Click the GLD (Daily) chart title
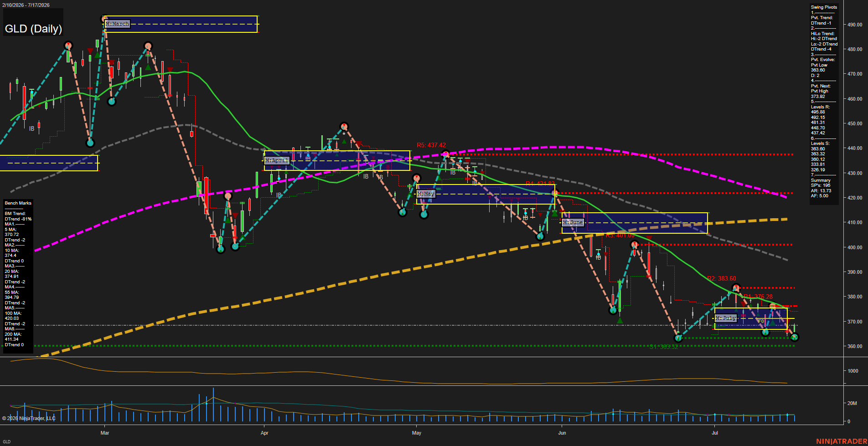 pos(33,29)
